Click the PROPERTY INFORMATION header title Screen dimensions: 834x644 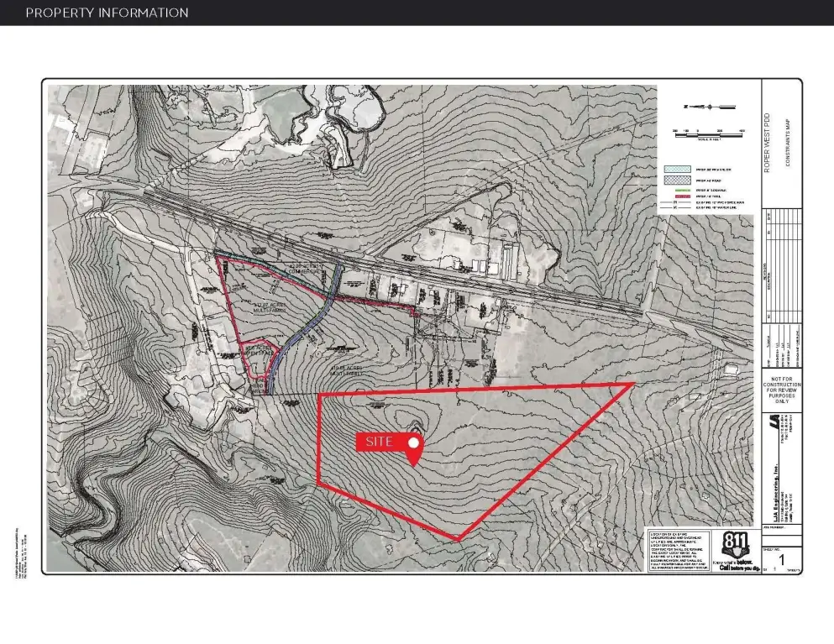[x=107, y=13]
